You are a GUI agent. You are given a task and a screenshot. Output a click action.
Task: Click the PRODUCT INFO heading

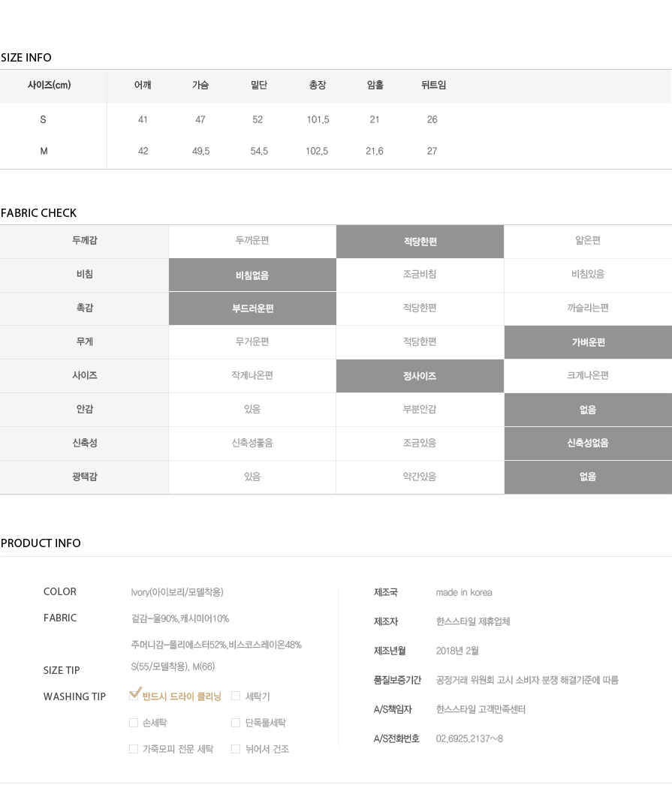coord(41,543)
